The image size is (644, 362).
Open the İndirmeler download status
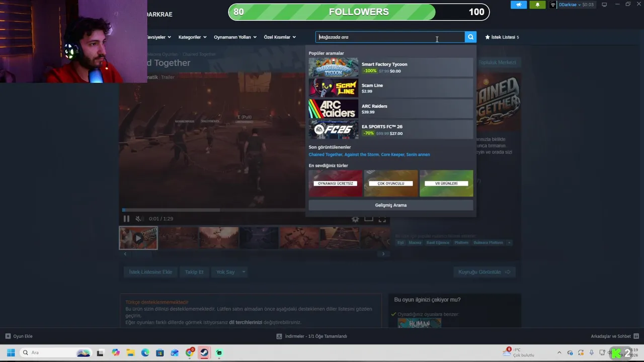tap(312, 336)
